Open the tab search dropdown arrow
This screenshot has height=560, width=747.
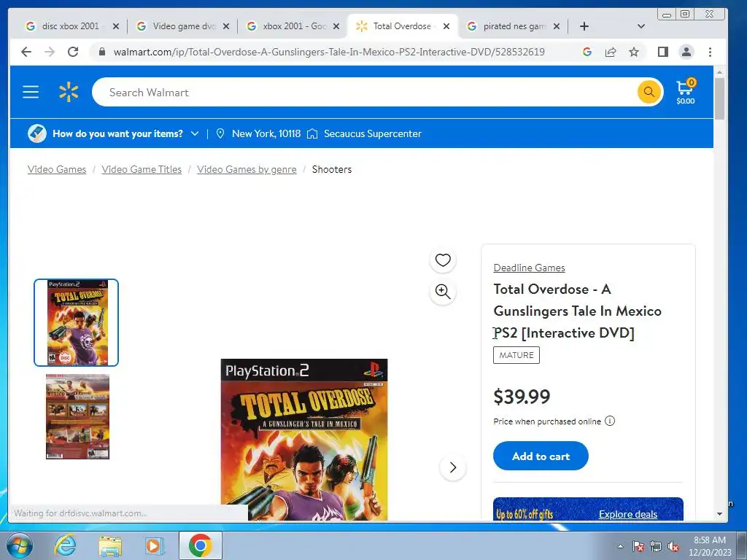pyautogui.click(x=640, y=26)
